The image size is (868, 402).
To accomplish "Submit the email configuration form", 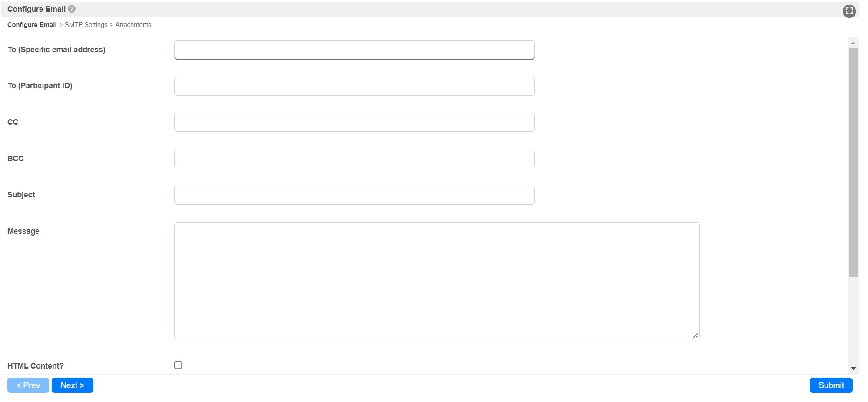I will [x=831, y=385].
